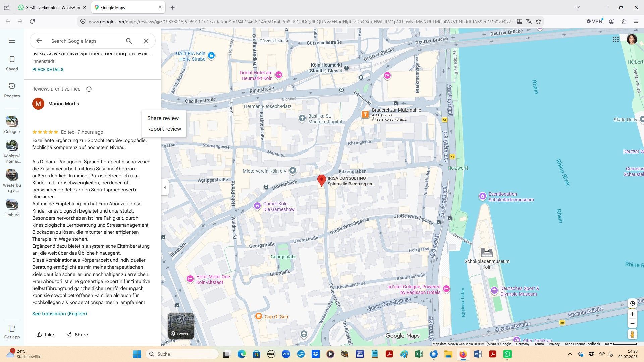
Task: Open the browser extensions menu
Action: pos(624,21)
